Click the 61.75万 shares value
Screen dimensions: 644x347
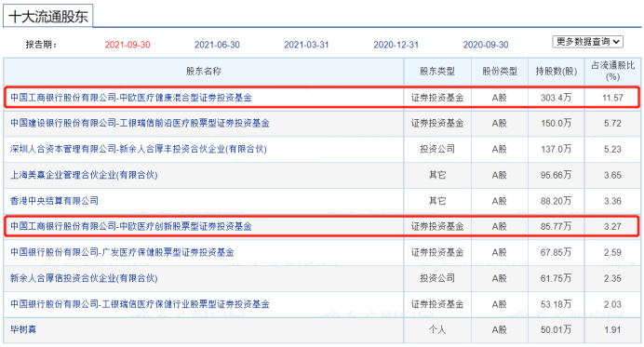click(557, 278)
